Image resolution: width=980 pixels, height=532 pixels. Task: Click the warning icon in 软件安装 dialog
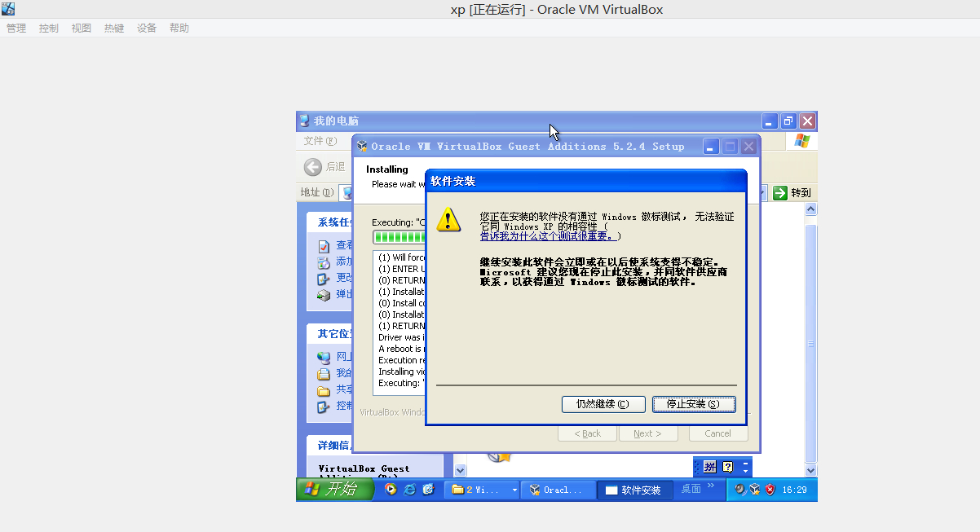[448, 219]
